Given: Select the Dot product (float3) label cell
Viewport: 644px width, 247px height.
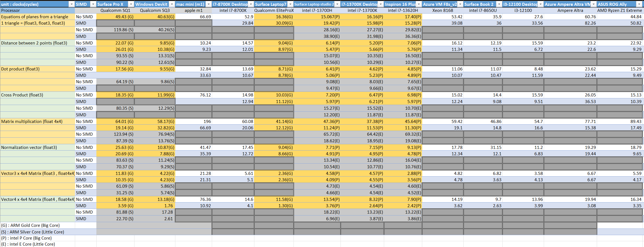Looking at the screenshot, I should [37, 69].
